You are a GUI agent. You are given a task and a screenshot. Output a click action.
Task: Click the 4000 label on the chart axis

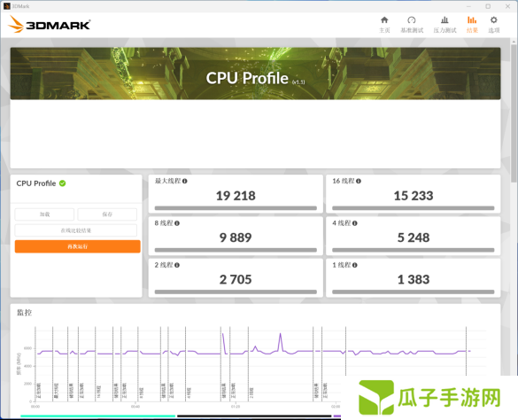pos(27,366)
